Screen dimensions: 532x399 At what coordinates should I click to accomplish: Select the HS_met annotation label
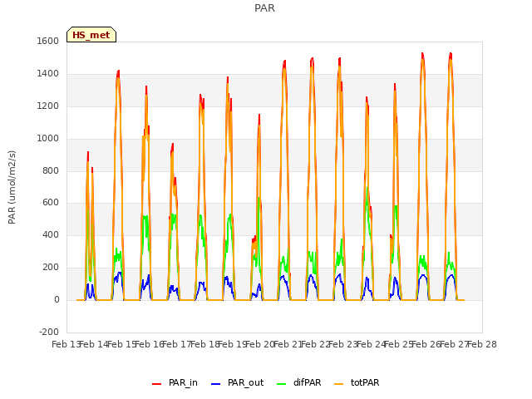(91, 35)
